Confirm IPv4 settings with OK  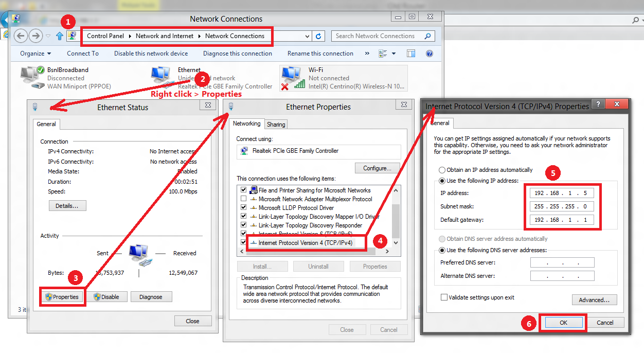tap(563, 323)
